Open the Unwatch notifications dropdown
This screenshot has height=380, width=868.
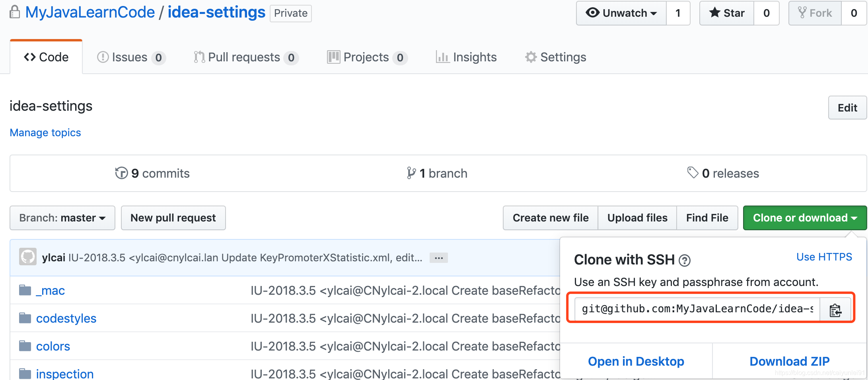click(621, 13)
